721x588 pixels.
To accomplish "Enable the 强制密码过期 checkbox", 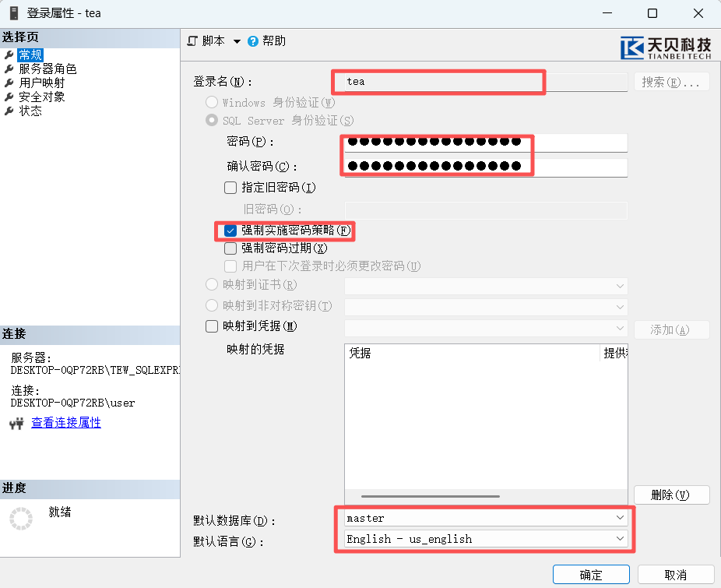I will pyautogui.click(x=230, y=248).
